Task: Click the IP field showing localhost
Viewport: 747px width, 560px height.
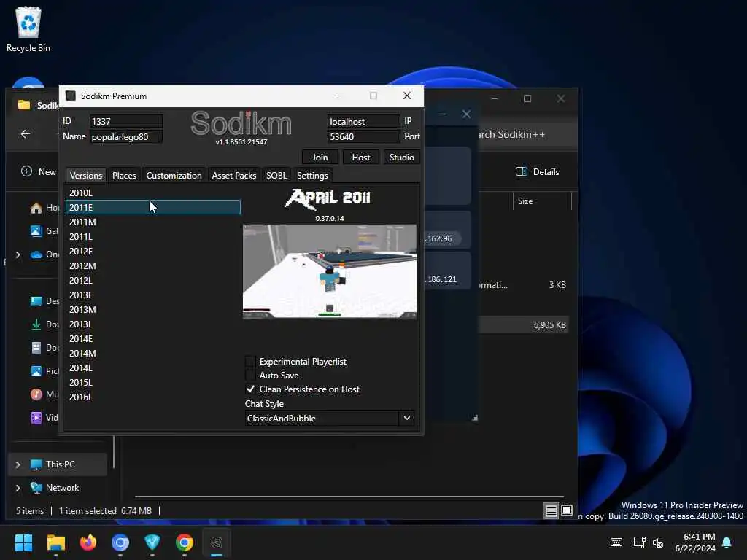Action: pyautogui.click(x=363, y=122)
